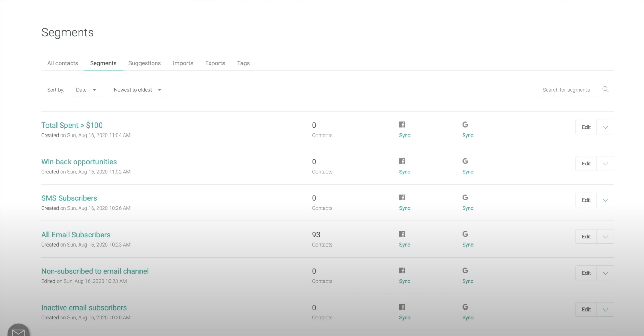
Task: Open the All Email Subscribers segment link
Action: [76, 235]
